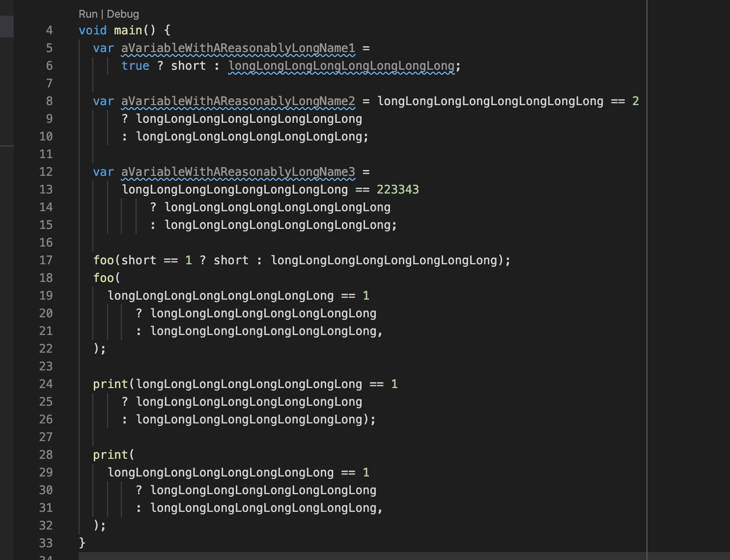Screen dimensions: 730x560
Task: Click the highlighted activity bar item at left edge
Action: 5,26
